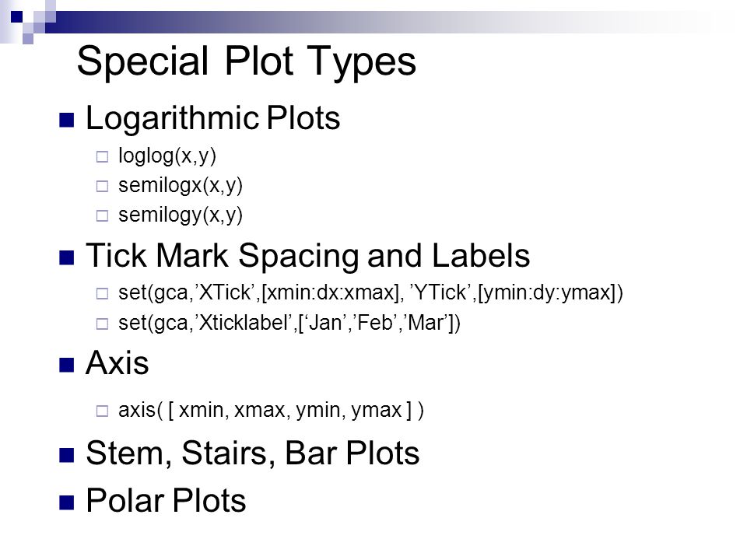Click the Special Plot Types title
The image size is (747, 560).
[247, 62]
